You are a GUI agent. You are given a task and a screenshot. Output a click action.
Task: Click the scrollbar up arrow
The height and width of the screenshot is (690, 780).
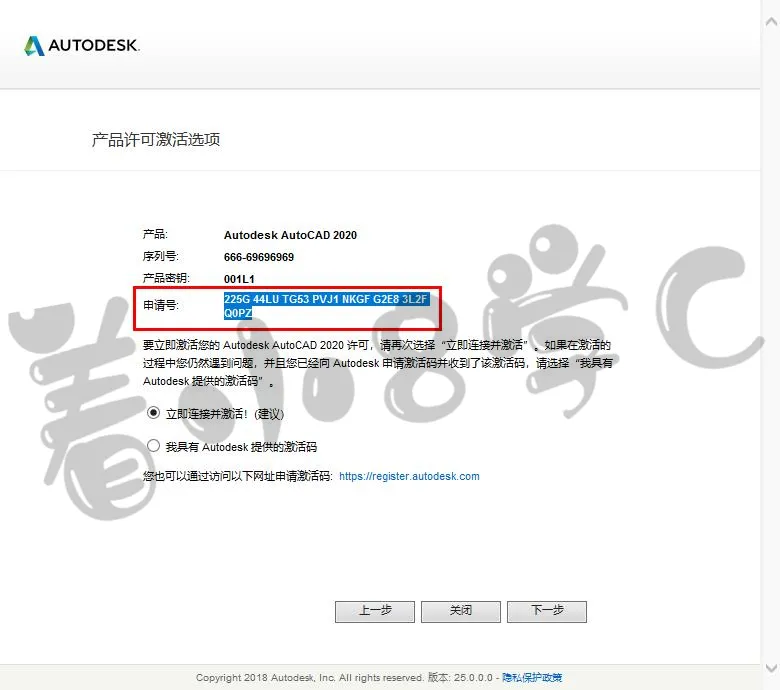pos(771,21)
